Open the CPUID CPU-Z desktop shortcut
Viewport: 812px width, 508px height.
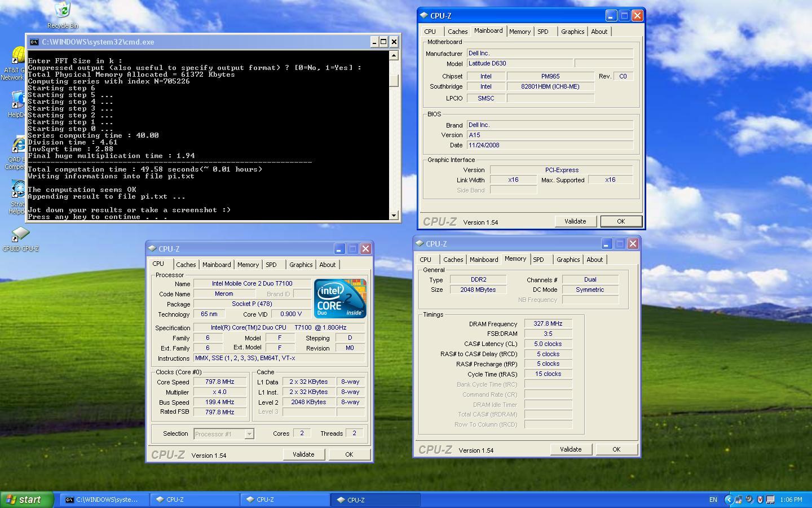[20, 239]
